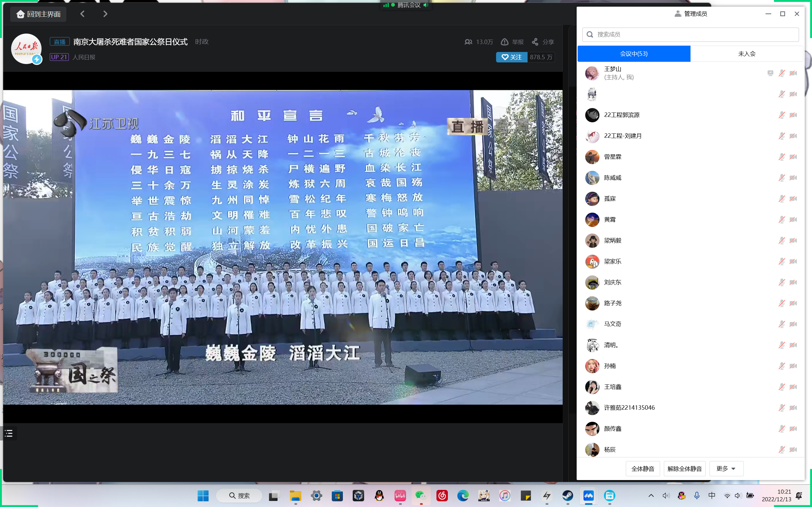Switch to the 未入会 tab
Screen dimensions: 812x507
tap(747, 54)
